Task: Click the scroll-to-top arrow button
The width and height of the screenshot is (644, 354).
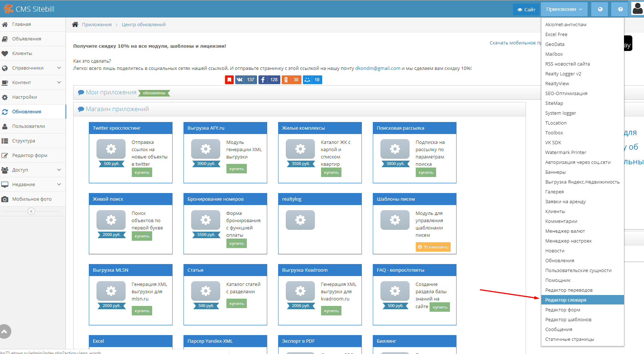Action: point(5,331)
